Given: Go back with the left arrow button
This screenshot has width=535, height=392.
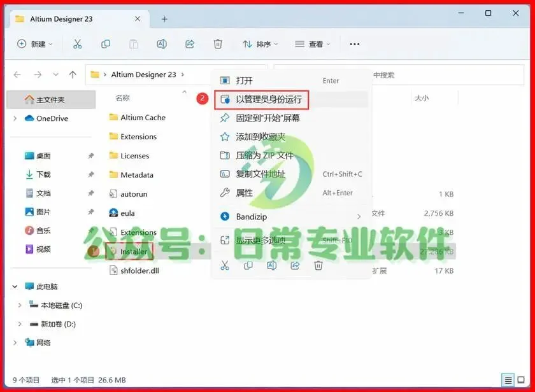Looking at the screenshot, I should tap(17, 74).
